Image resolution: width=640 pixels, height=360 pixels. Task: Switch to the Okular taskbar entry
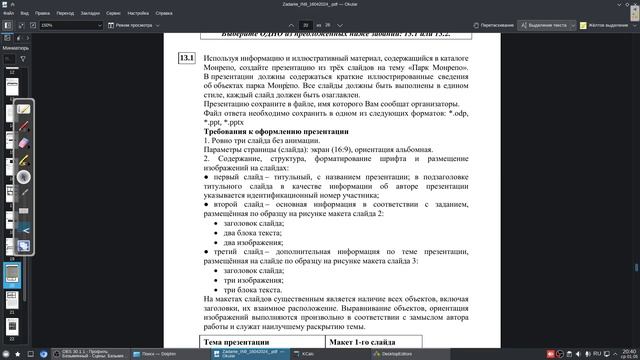[x=251, y=354]
